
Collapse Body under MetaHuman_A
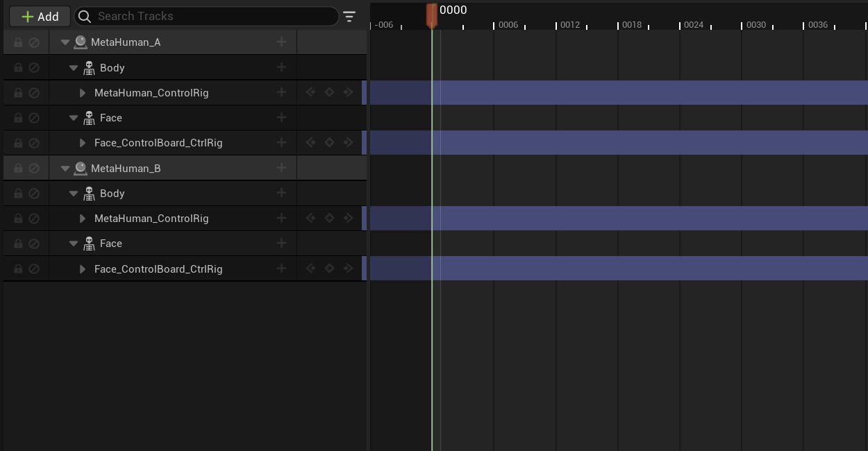pyautogui.click(x=74, y=67)
